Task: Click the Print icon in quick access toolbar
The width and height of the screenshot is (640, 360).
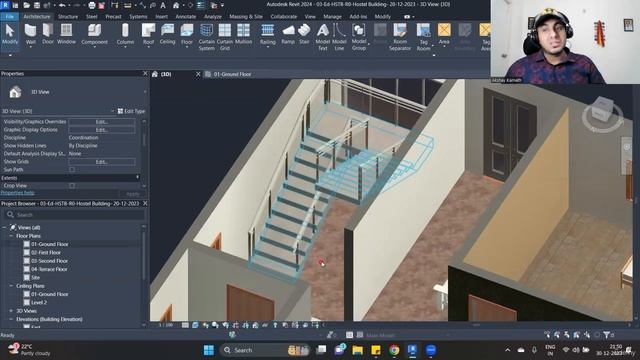Action: click(x=92, y=5)
